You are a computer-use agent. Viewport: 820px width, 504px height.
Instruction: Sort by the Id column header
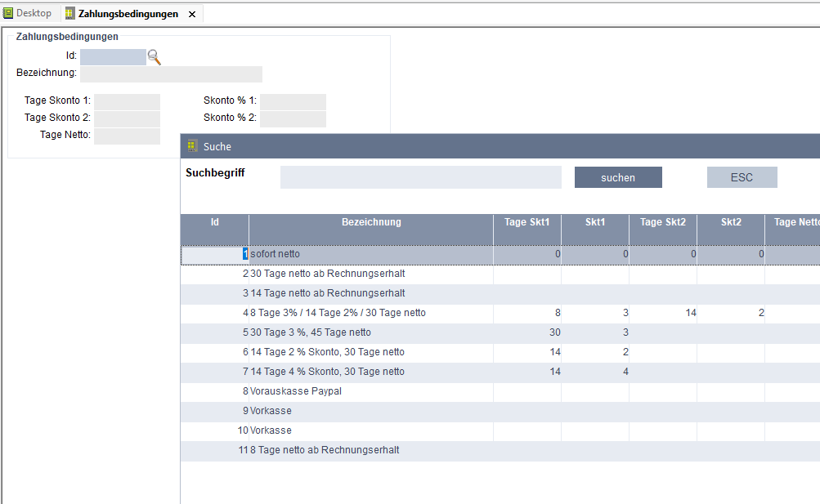pyautogui.click(x=215, y=222)
